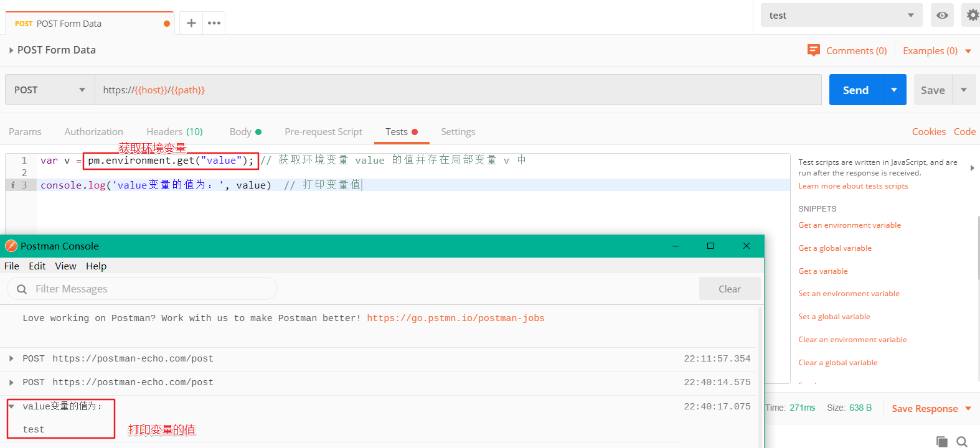Image resolution: width=980 pixels, height=448 pixels.
Task: Insert Set a global variable snippet
Action: pyautogui.click(x=834, y=317)
